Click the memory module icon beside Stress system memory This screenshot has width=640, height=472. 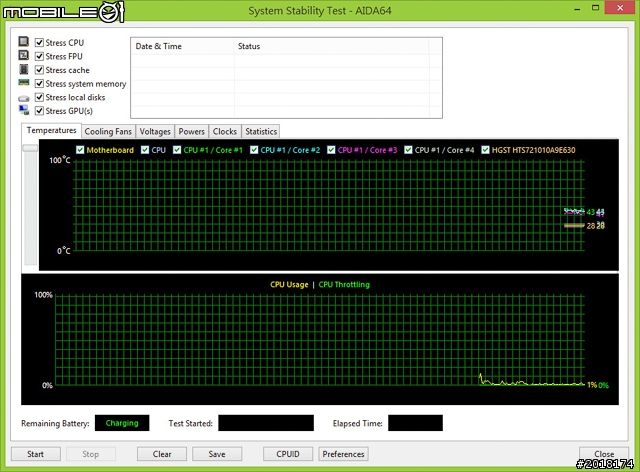point(24,82)
